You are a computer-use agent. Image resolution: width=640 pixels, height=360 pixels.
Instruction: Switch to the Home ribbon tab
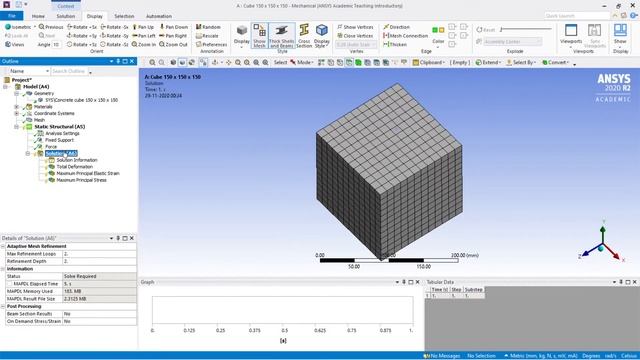pyautogui.click(x=38, y=16)
